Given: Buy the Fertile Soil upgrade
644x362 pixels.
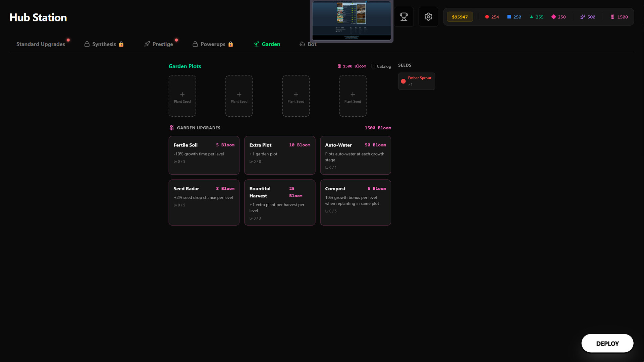Looking at the screenshot, I should [204, 155].
